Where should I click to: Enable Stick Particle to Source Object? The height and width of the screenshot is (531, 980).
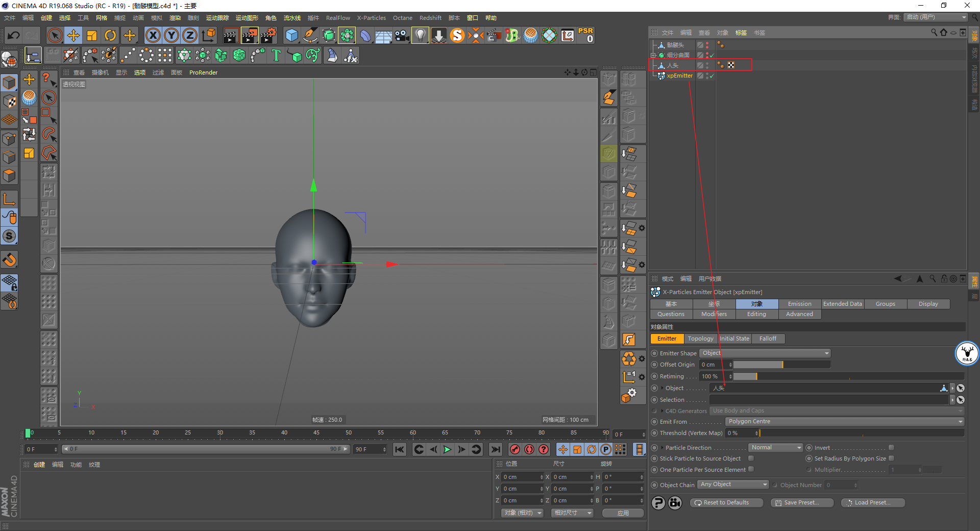(x=751, y=458)
